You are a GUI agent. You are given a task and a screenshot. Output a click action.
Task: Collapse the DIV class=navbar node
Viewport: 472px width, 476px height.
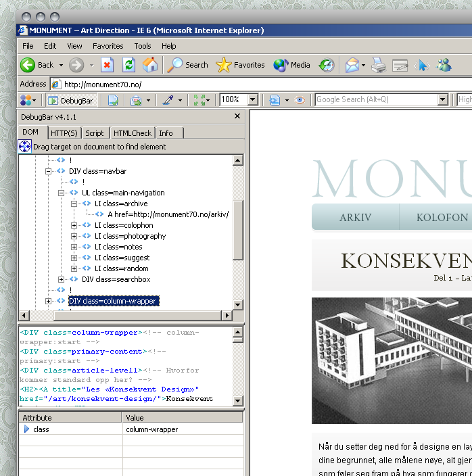(x=48, y=171)
